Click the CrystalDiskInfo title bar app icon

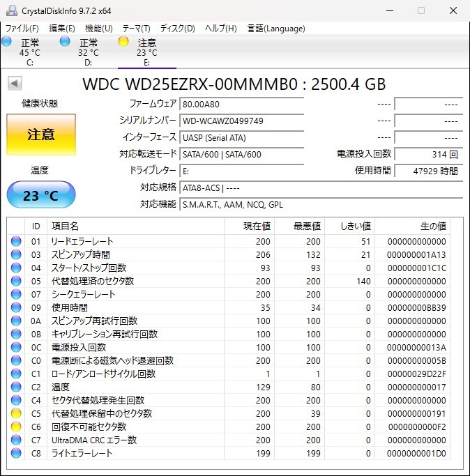[12, 10]
